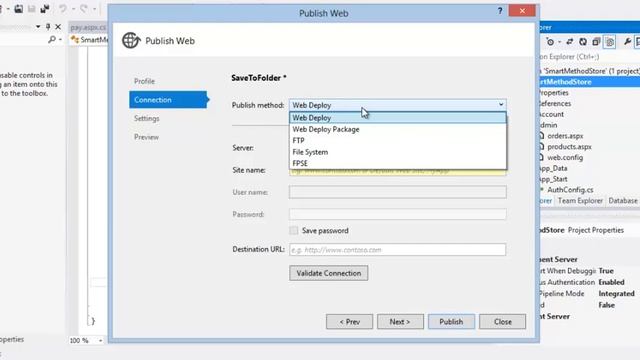Select the highlighted SmartMethodStore project node
Screen dimensions: 640x360
pyautogui.click(x=589, y=82)
